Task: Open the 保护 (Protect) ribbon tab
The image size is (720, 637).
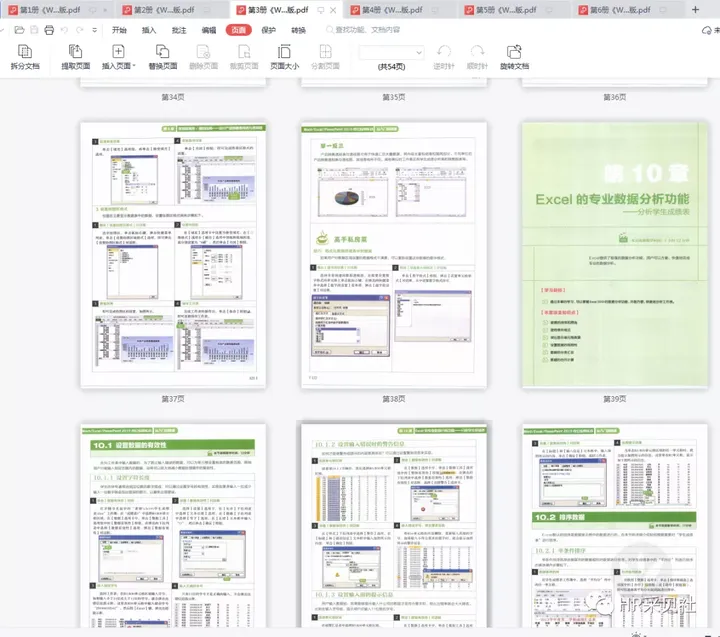Action: tap(268, 30)
